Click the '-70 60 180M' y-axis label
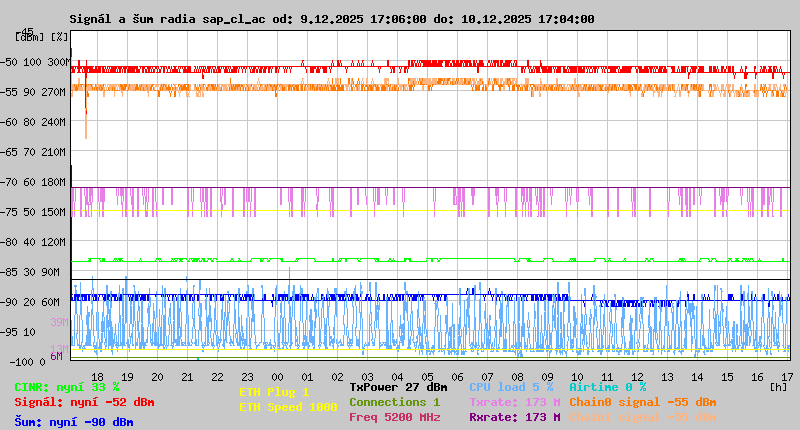 [33, 182]
